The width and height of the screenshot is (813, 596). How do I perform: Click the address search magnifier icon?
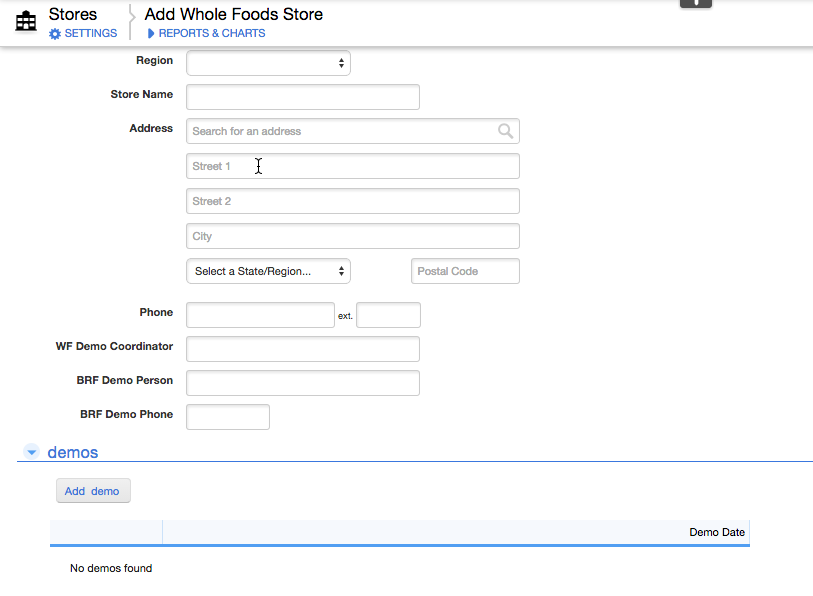coord(506,131)
